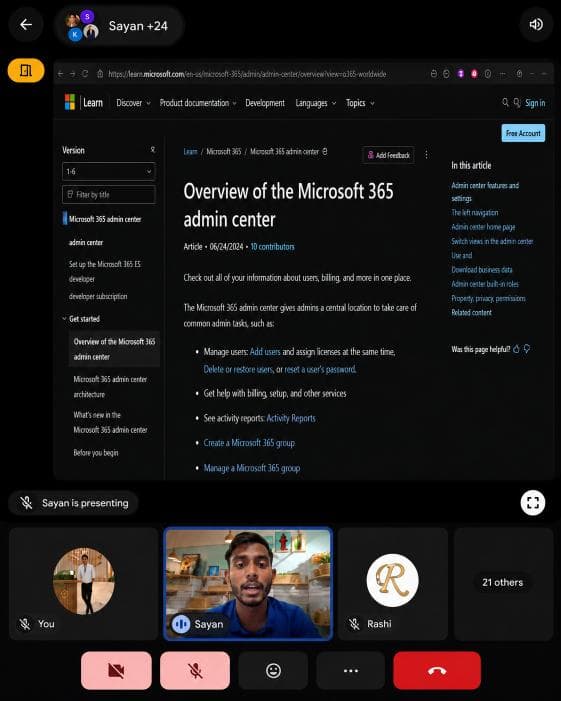The height and width of the screenshot is (701, 561).
Task: Click the yellow meeting room icon
Action: pos(26,70)
